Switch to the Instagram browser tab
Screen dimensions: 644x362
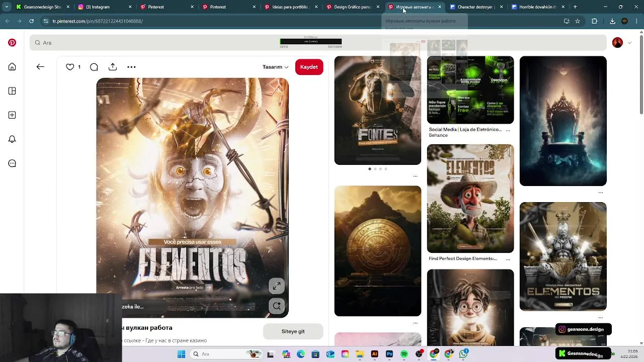104,7
